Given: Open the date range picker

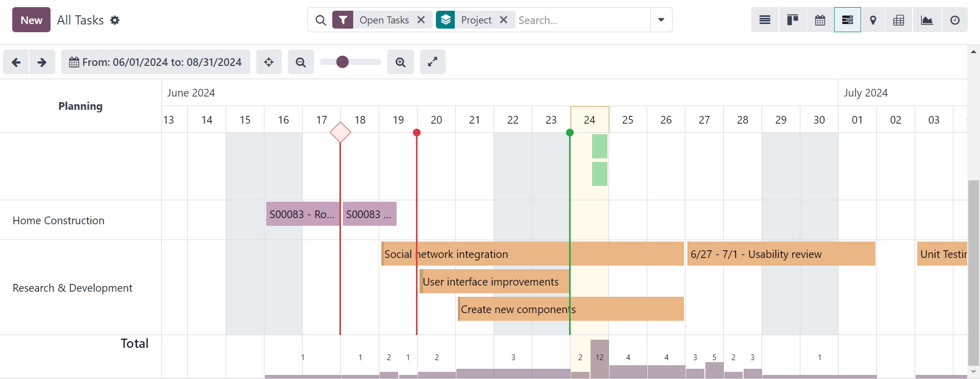Looking at the screenshot, I should coord(156,62).
